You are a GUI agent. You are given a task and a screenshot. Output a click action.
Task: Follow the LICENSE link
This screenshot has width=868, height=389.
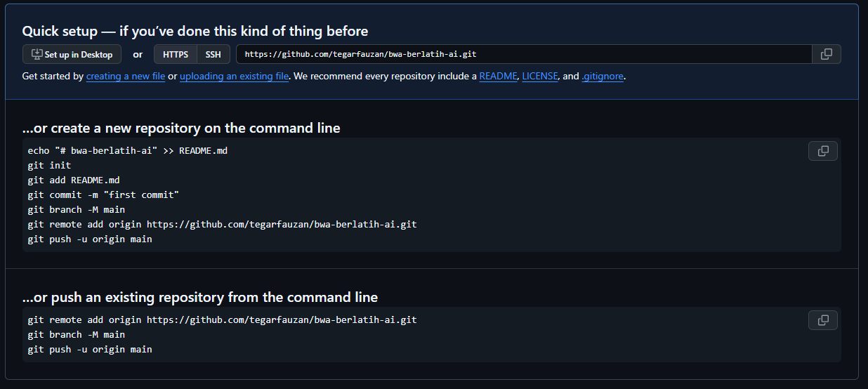coord(540,76)
